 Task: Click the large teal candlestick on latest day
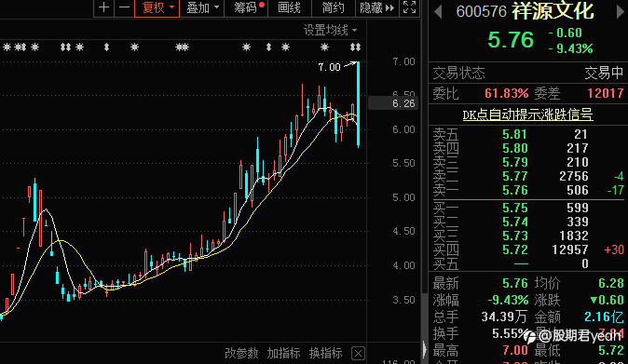359,104
